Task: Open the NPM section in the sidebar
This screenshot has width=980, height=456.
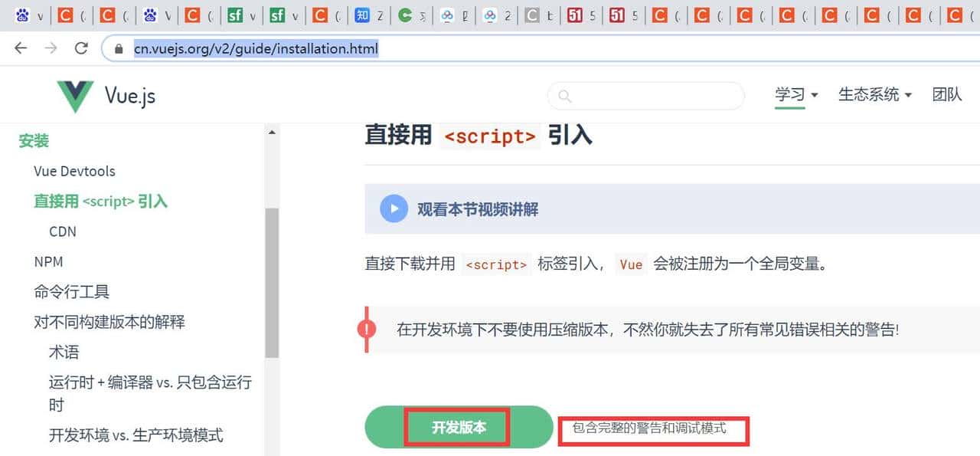Action: tap(48, 261)
